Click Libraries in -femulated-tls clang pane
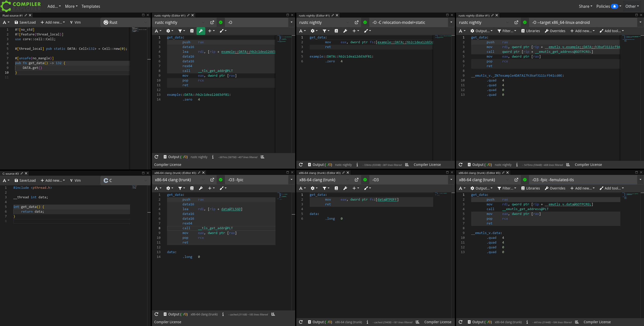This screenshot has height=326, width=644. point(531,188)
